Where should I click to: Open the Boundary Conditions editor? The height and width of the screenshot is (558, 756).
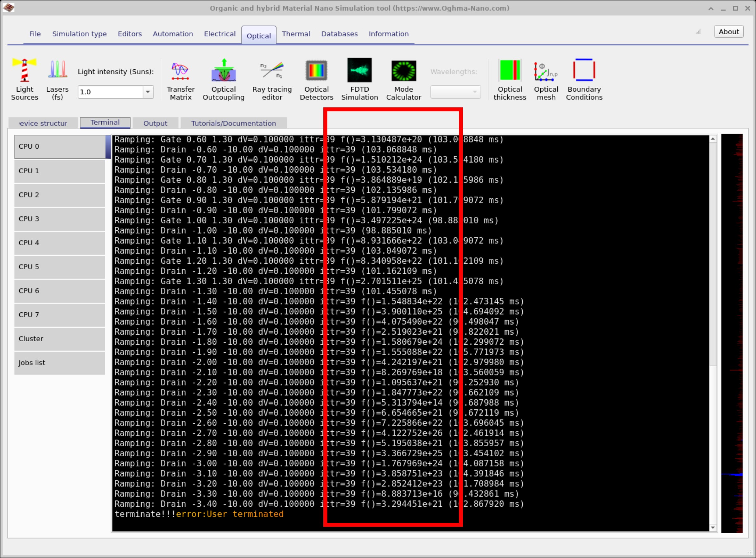point(584,79)
